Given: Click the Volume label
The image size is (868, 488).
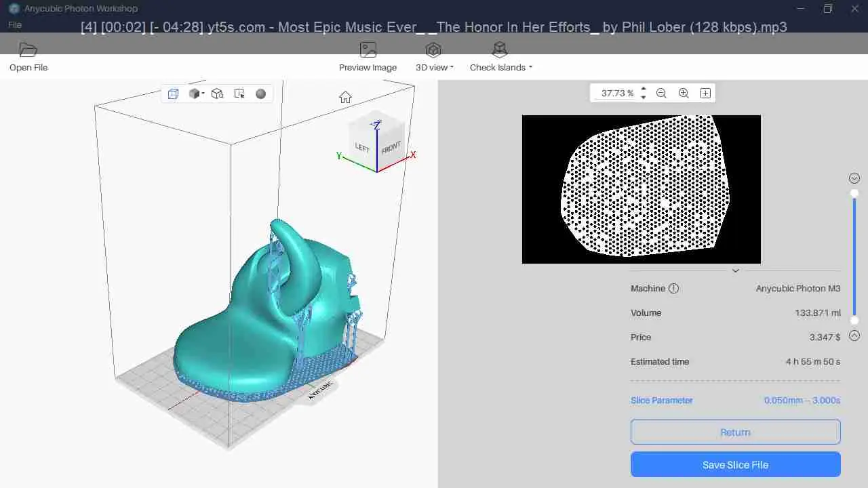Looking at the screenshot, I should [x=646, y=312].
